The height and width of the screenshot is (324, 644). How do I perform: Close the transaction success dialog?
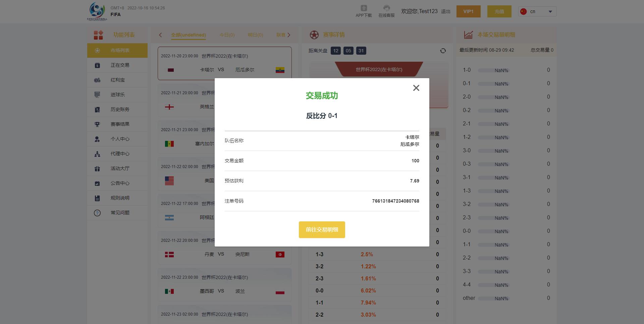click(x=416, y=88)
